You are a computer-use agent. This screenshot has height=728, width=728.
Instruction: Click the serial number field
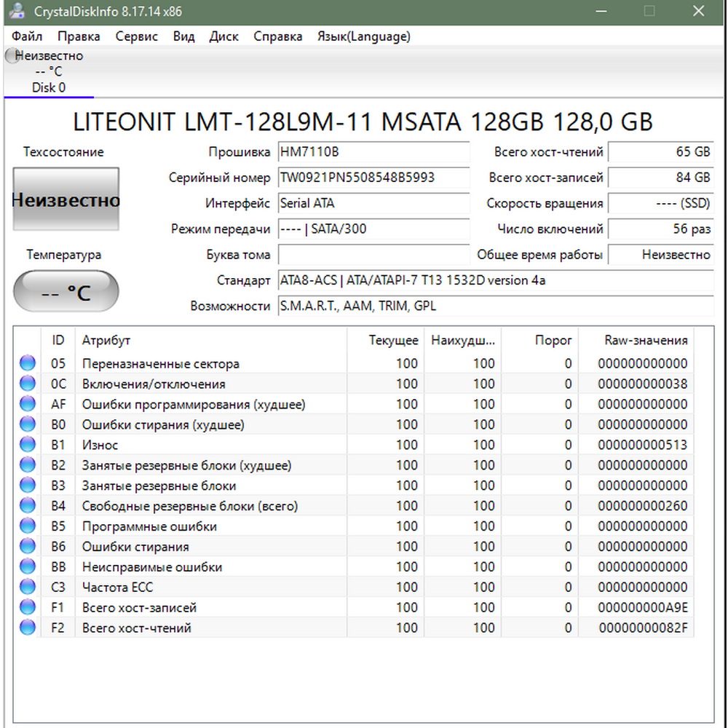[373, 178]
